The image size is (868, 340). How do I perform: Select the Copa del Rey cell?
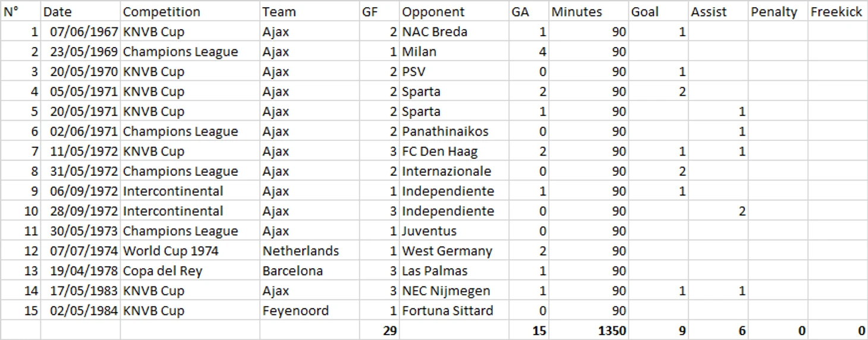point(190,271)
